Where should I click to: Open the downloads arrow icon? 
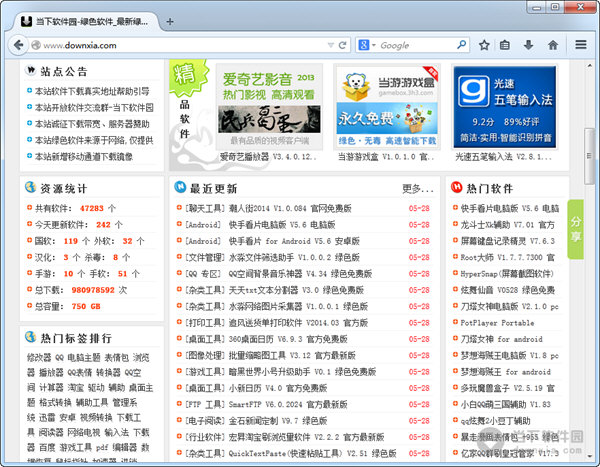click(x=528, y=45)
